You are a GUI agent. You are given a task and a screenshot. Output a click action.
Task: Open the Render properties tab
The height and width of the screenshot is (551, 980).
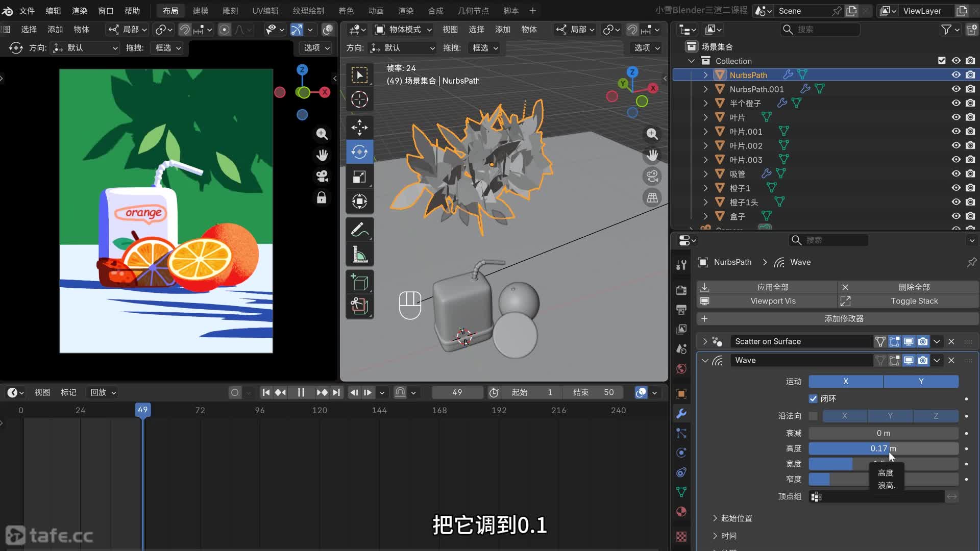pyautogui.click(x=681, y=290)
